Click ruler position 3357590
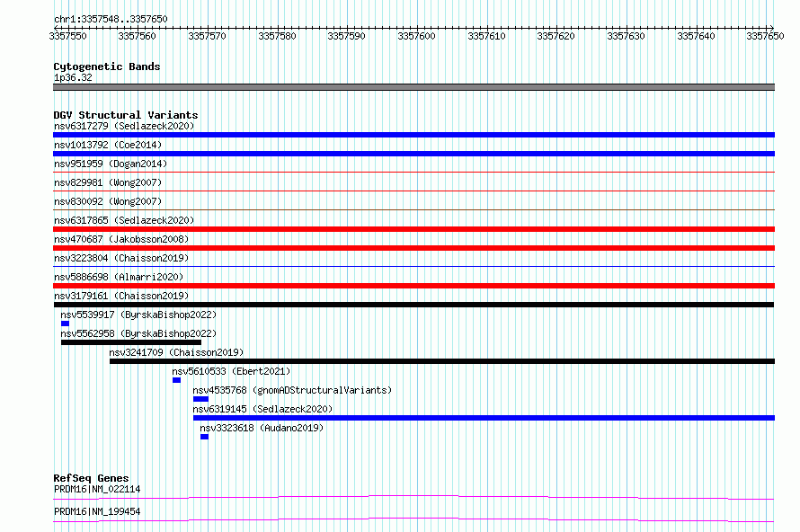800x532 pixels. [x=346, y=36]
